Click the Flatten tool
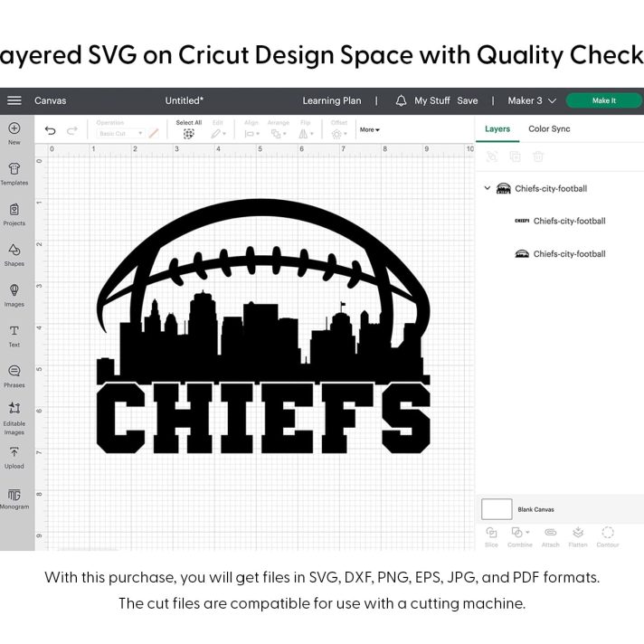The height and width of the screenshot is (644, 644). click(x=578, y=537)
